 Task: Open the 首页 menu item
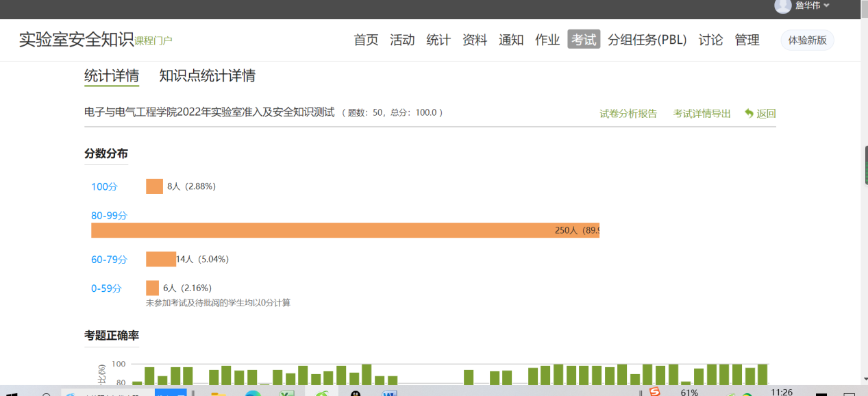point(366,40)
